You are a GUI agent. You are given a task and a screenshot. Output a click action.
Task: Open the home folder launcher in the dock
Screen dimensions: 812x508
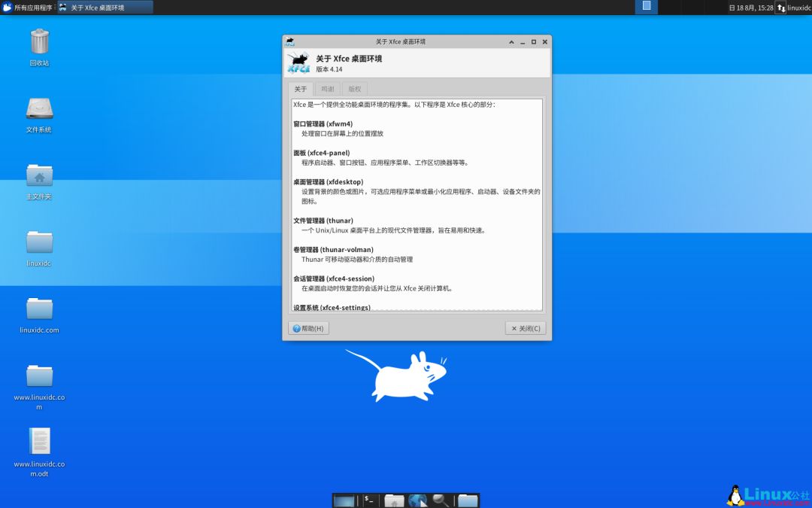point(392,500)
